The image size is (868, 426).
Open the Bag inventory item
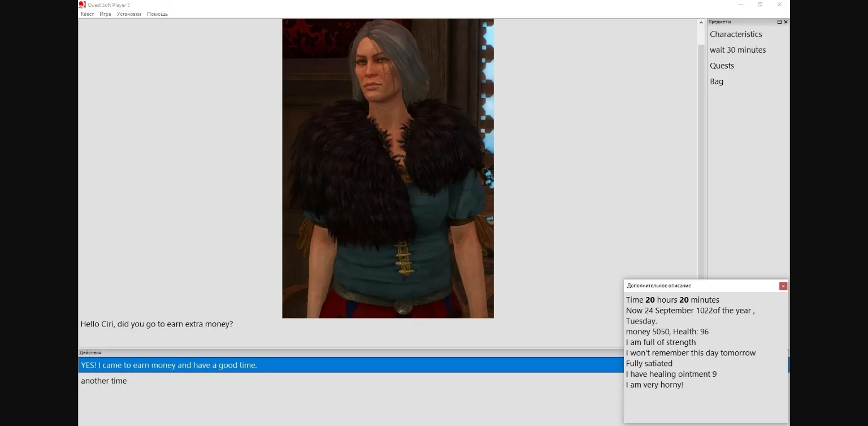(717, 81)
